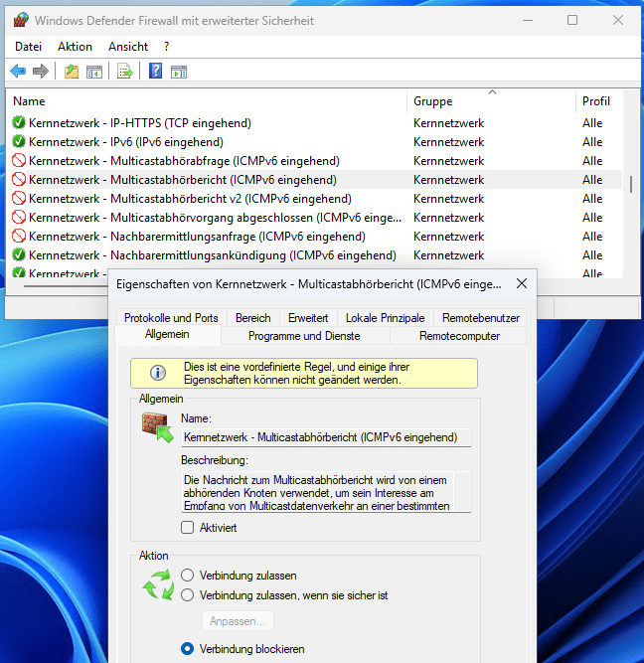
Task: Maximize the Firewall main window
Action: tap(572, 20)
